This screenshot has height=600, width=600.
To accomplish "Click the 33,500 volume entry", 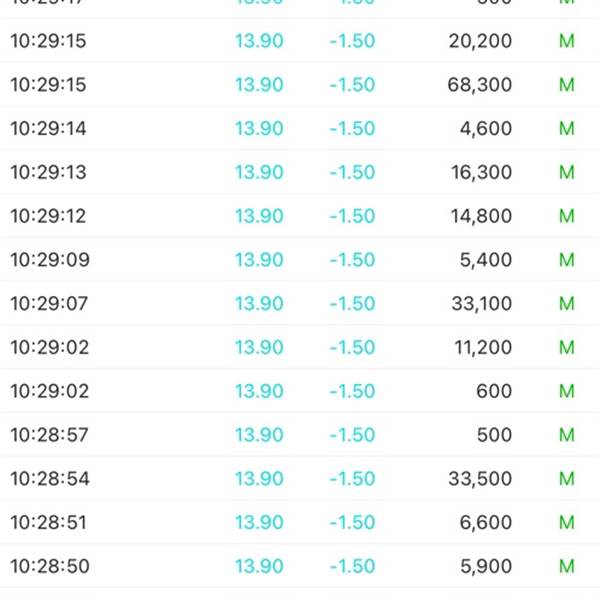I will (x=480, y=478).
